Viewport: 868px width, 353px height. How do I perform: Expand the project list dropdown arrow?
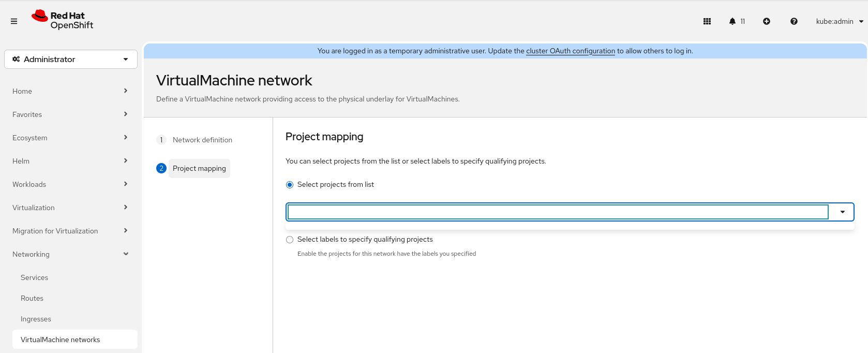842,212
